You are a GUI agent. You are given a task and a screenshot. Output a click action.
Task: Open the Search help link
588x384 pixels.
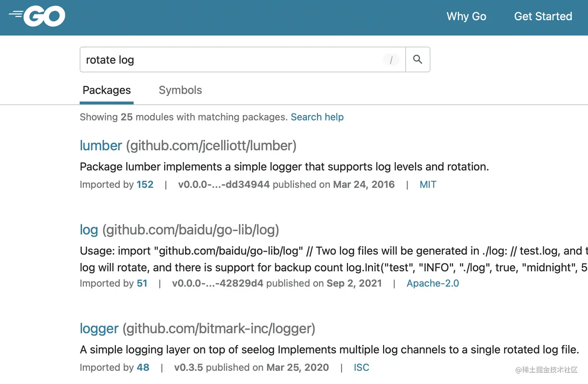[317, 117]
